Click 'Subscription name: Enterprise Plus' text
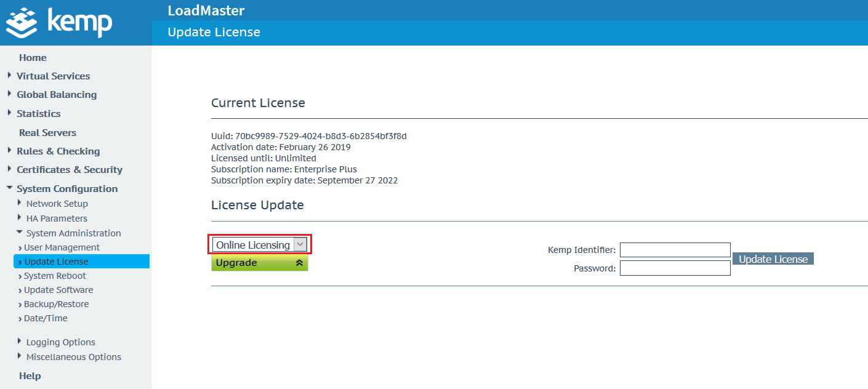 284,169
